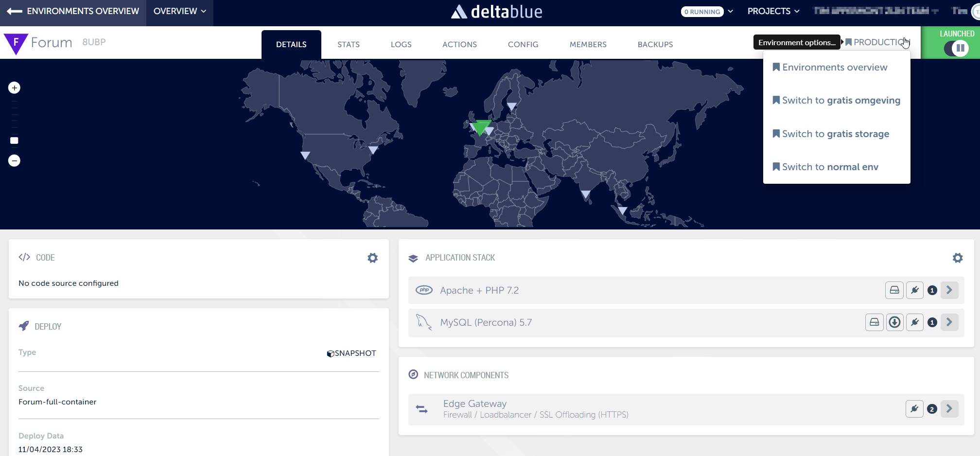Click the Edge Gateway plug icon
This screenshot has width=980, height=456.
point(914,409)
